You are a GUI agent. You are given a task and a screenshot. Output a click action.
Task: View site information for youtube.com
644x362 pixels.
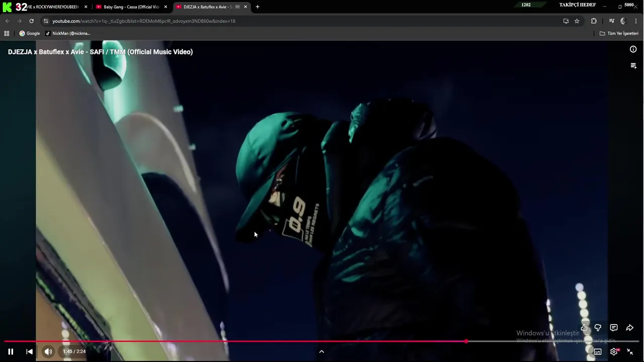pyautogui.click(x=45, y=21)
